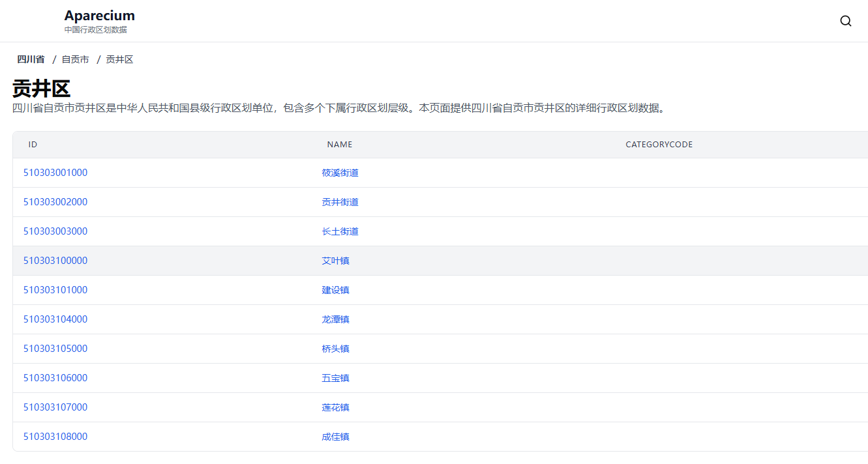Open 筱溪街道 name link

point(340,173)
